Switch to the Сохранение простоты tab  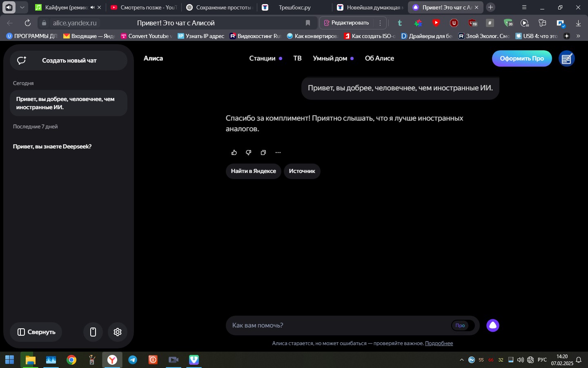219,7
